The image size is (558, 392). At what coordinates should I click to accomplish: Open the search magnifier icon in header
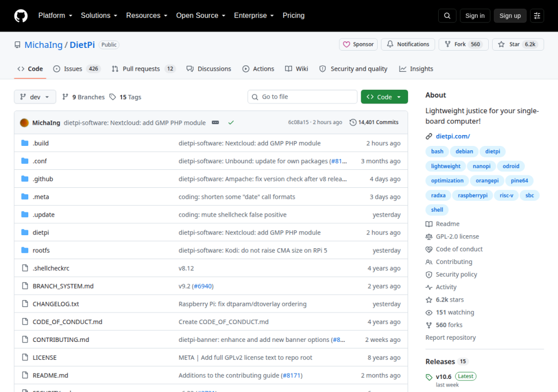pos(447,16)
